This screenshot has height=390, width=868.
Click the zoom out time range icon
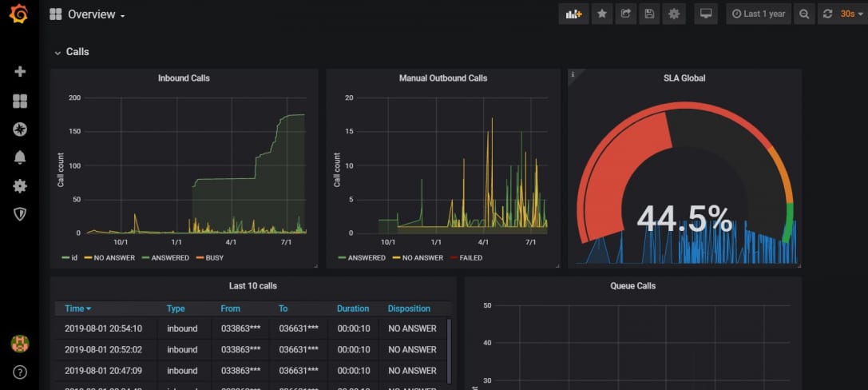coord(804,14)
